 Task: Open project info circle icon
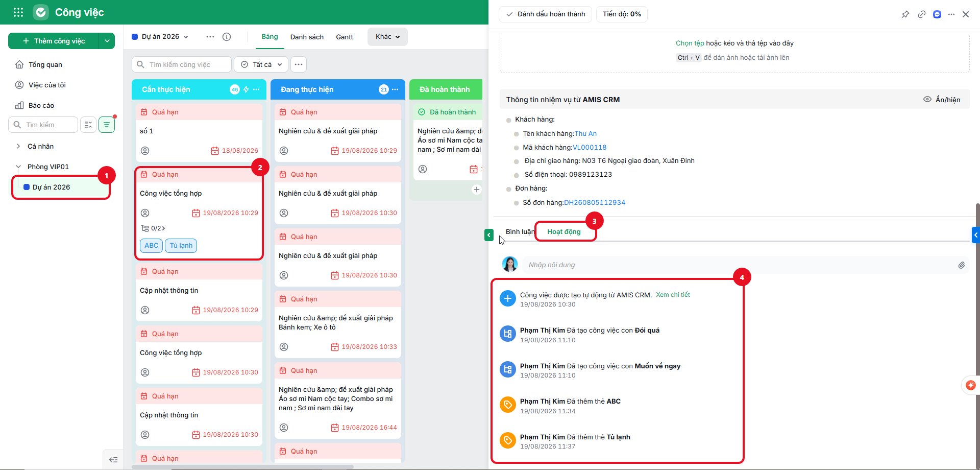tap(227, 37)
